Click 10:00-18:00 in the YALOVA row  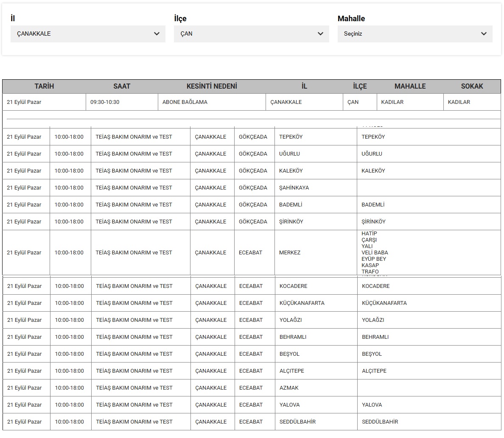[x=70, y=405]
